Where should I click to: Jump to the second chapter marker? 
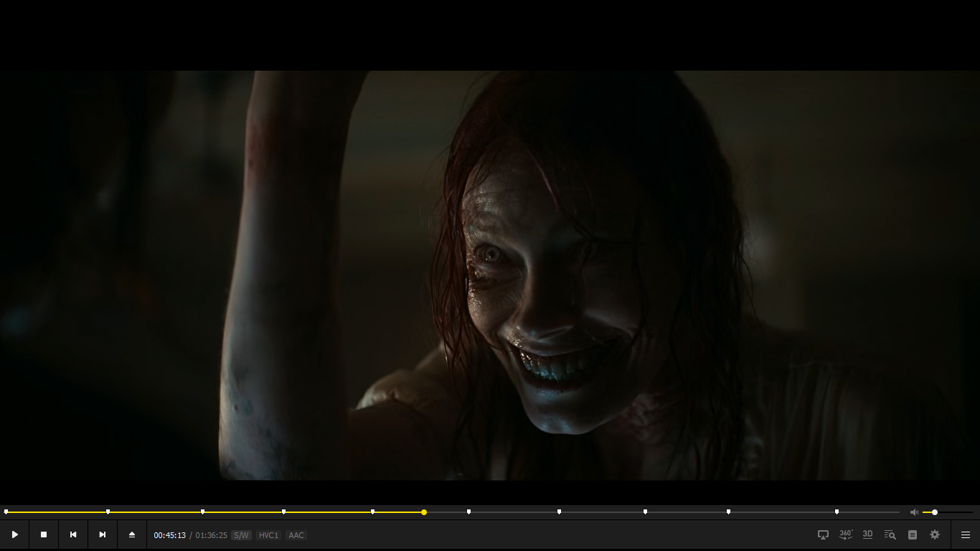pos(108,512)
